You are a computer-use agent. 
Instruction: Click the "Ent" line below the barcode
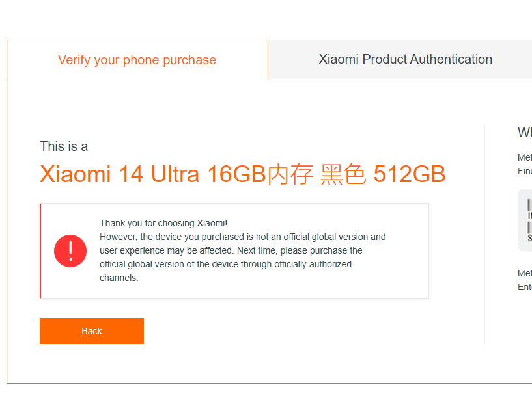pyautogui.click(x=525, y=287)
